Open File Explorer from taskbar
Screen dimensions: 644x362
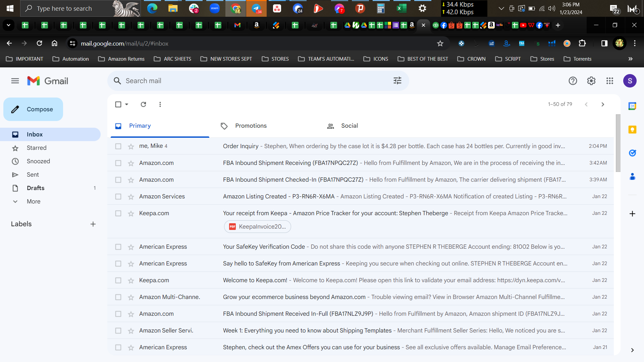tap(173, 8)
